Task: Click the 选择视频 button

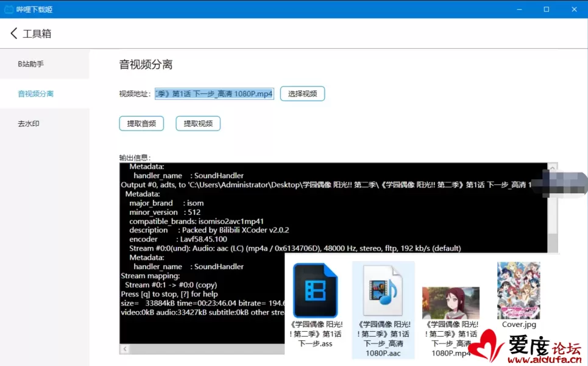Action: [x=302, y=93]
